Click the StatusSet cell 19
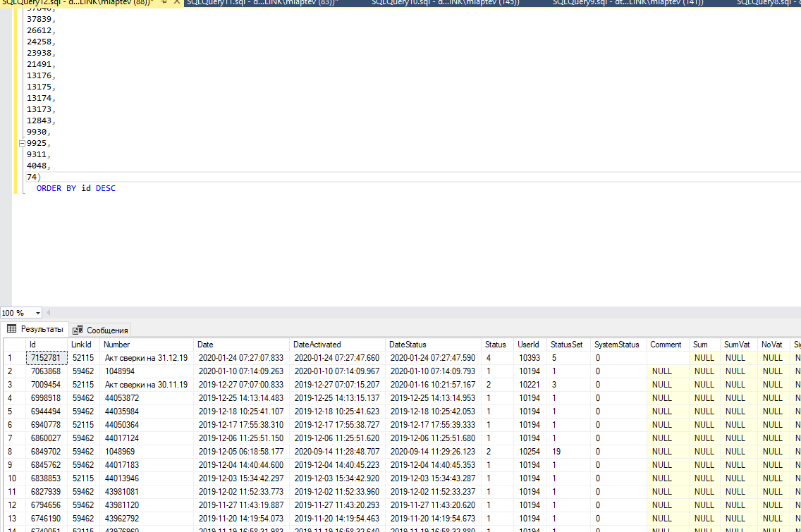Image resolution: width=801 pixels, height=532 pixels. [x=568, y=452]
